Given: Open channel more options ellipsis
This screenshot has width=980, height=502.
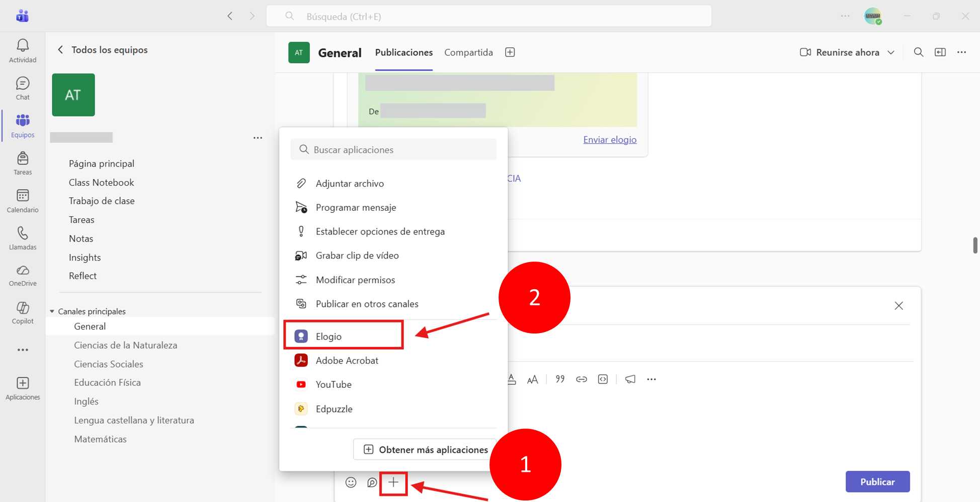Looking at the screenshot, I should tap(961, 52).
